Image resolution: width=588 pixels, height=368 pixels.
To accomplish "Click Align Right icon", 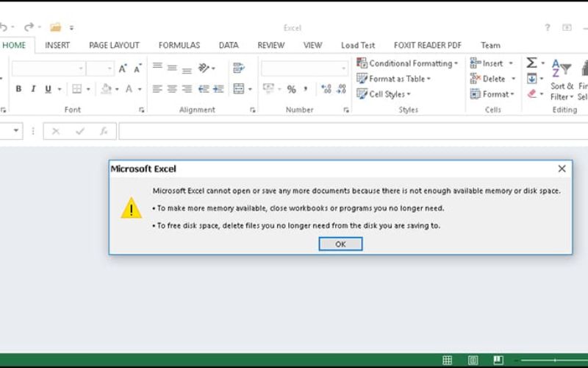I will click(187, 89).
